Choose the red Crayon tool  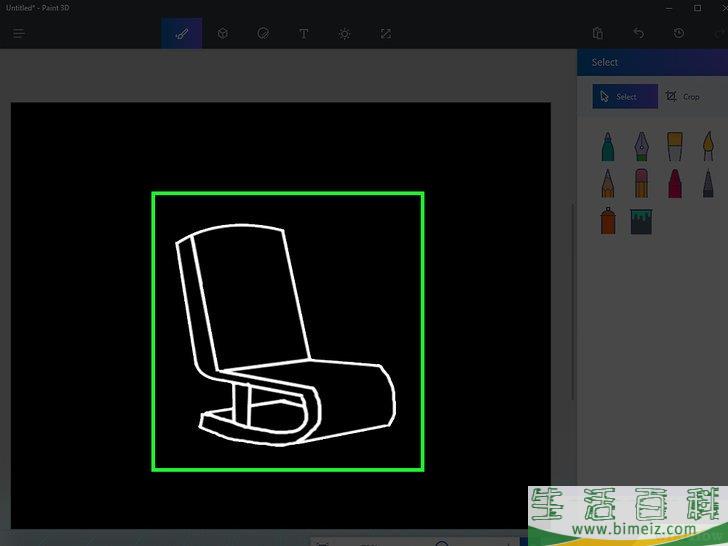[675, 183]
